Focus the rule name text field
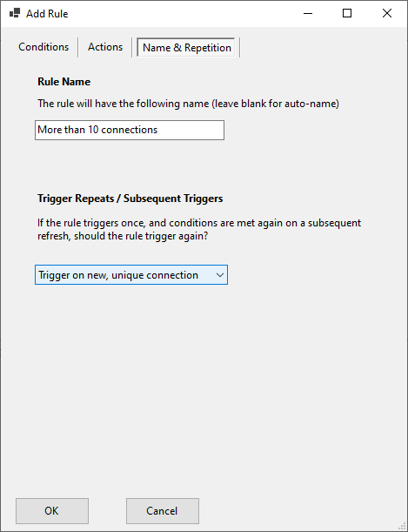Image resolution: width=408 pixels, height=532 pixels. (130, 130)
